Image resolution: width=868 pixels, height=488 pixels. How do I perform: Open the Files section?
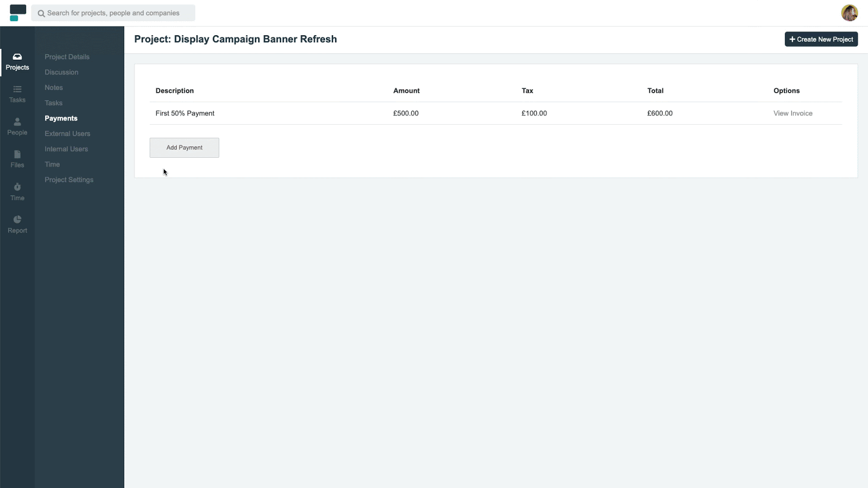point(17,159)
